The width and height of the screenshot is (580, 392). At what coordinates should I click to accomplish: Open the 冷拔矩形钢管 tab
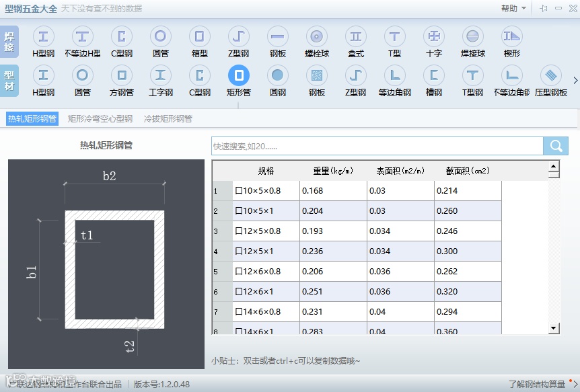pos(168,119)
